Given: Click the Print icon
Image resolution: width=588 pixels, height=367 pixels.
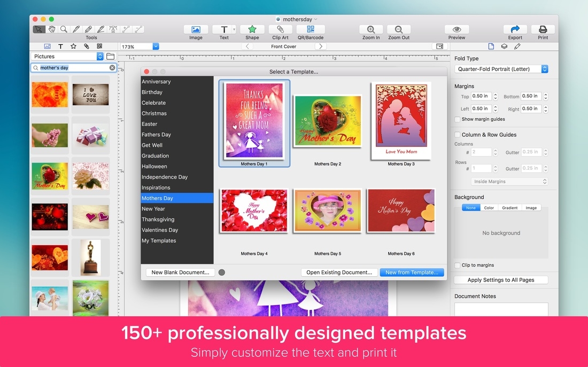Looking at the screenshot, I should coord(543,29).
